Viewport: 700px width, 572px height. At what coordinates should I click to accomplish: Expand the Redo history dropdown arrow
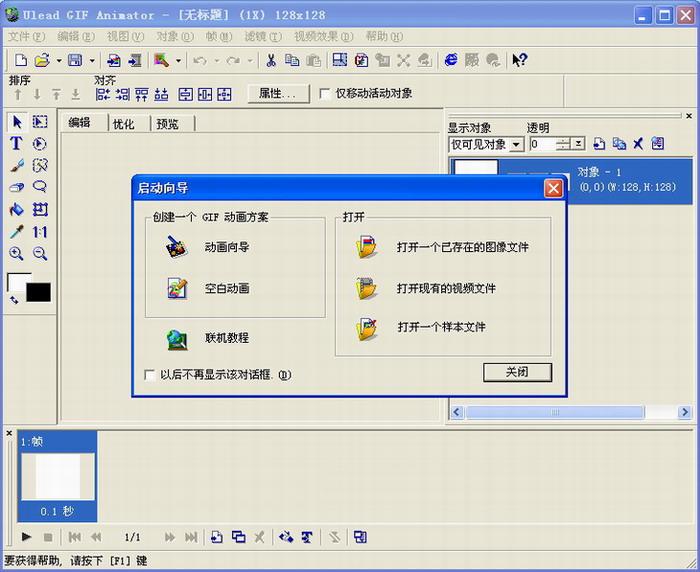point(250,60)
